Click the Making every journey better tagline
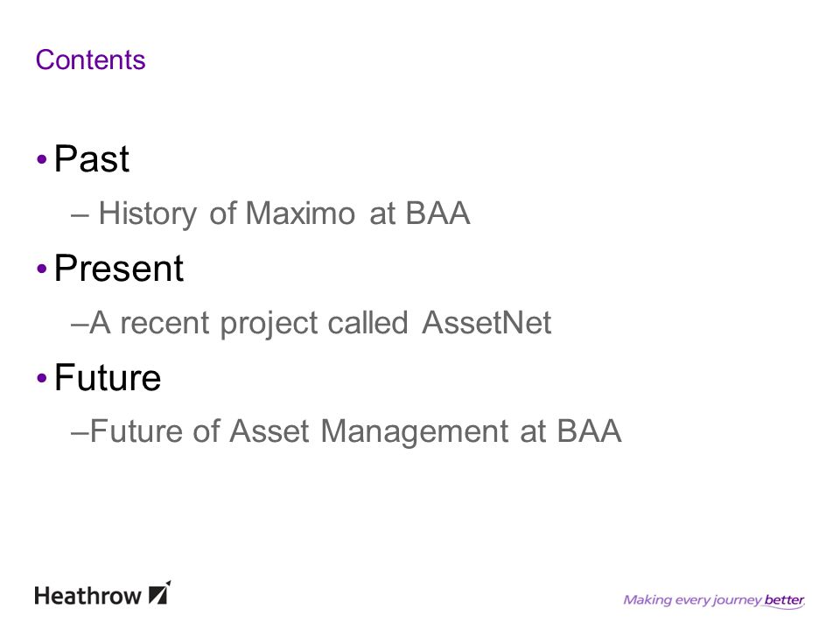The width and height of the screenshot is (840, 630). pos(714,600)
